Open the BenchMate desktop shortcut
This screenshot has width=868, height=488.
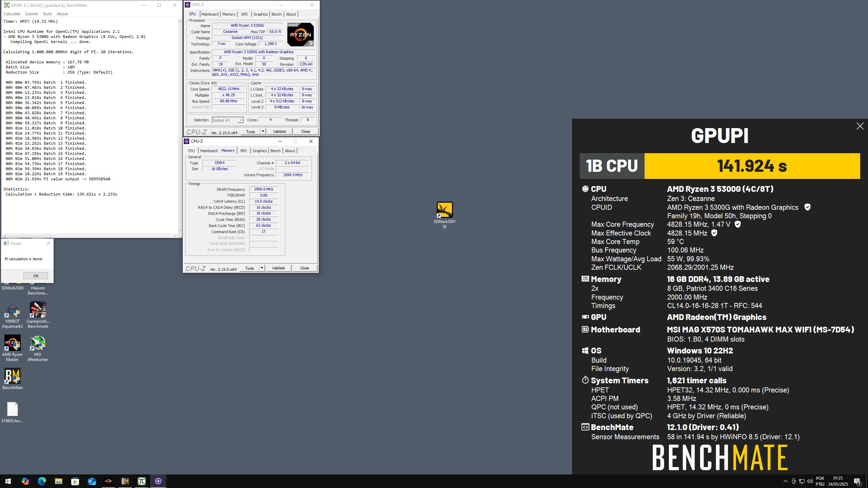click(x=13, y=379)
